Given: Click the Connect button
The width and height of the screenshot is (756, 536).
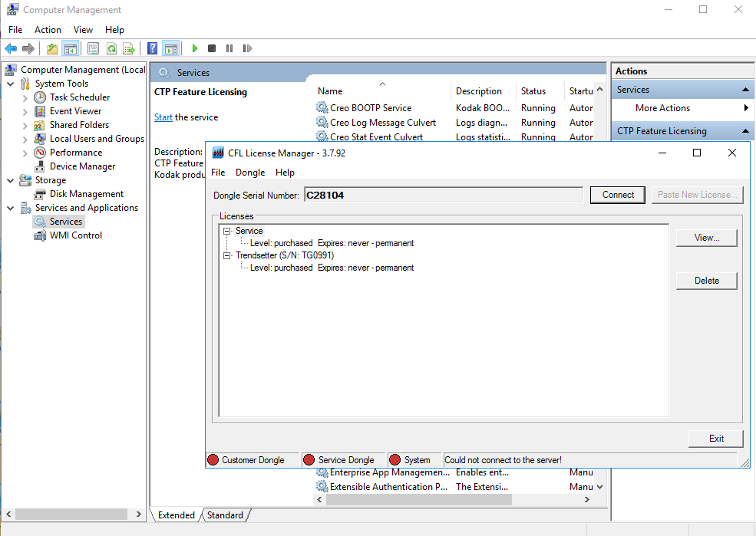Looking at the screenshot, I should pos(618,195).
